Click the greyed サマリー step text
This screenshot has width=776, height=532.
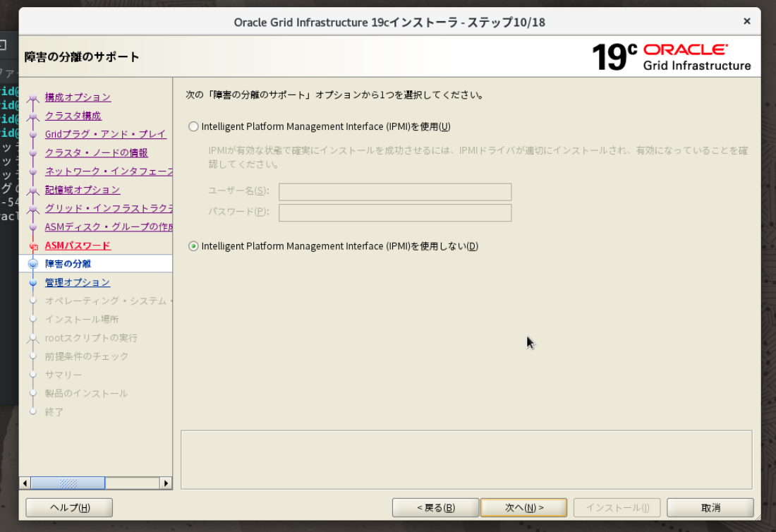63,375
